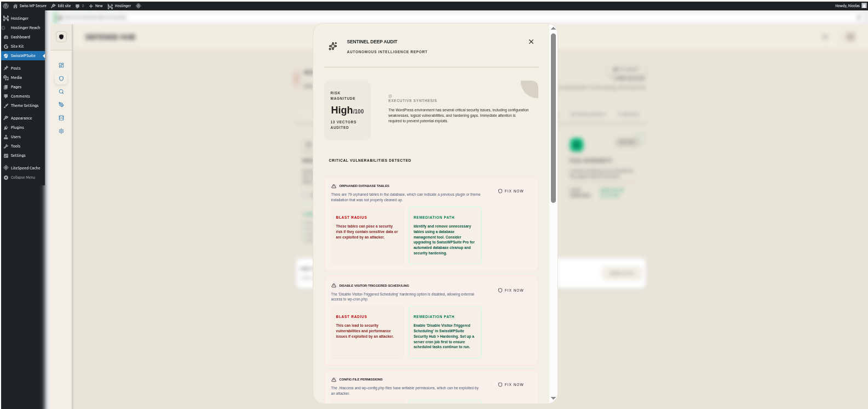Close the Sentinel Deep Audit report
This screenshot has height=409, width=868.
click(x=531, y=42)
